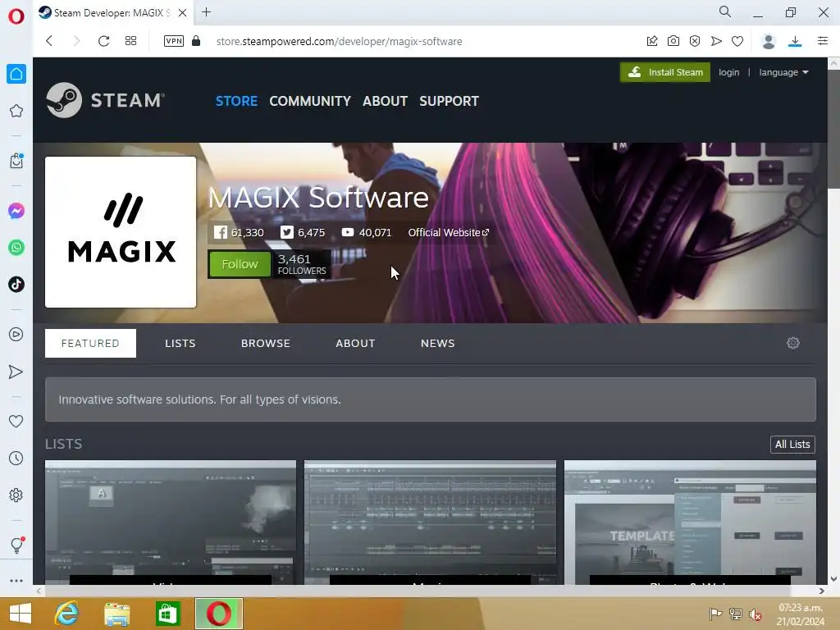Open sidebar shopping bag icon
This screenshot has height=630, width=840.
point(16,161)
